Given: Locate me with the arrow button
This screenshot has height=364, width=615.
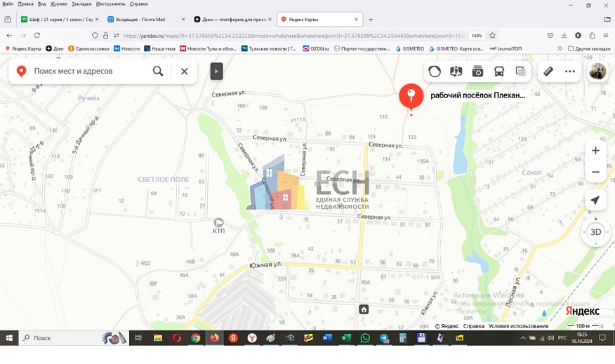Looking at the screenshot, I should coord(595,200).
